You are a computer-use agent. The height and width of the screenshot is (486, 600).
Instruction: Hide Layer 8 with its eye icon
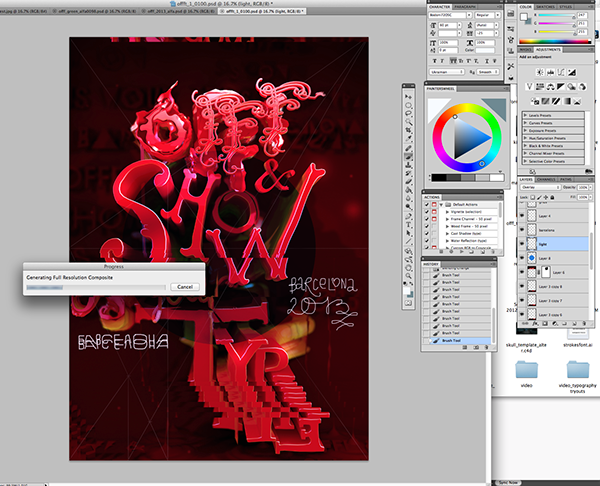tap(522, 258)
